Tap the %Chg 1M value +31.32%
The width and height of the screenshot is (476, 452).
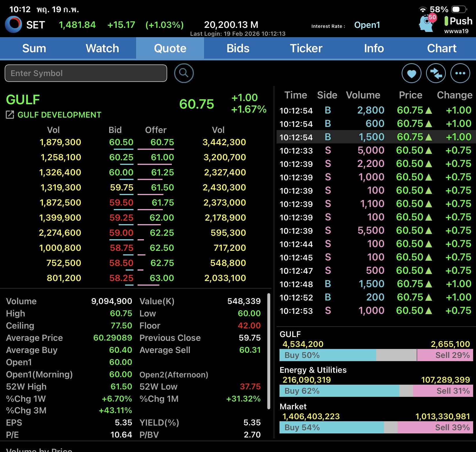(243, 399)
